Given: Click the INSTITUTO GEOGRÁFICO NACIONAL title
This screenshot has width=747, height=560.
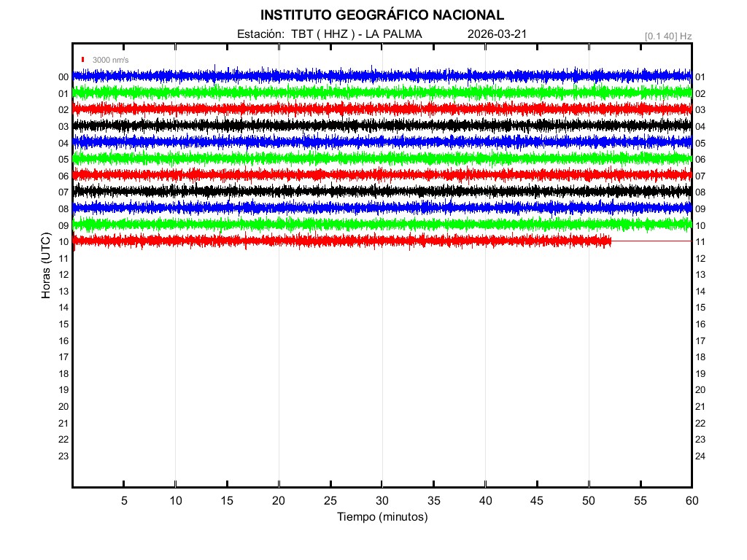Looking at the screenshot, I should (382, 15).
